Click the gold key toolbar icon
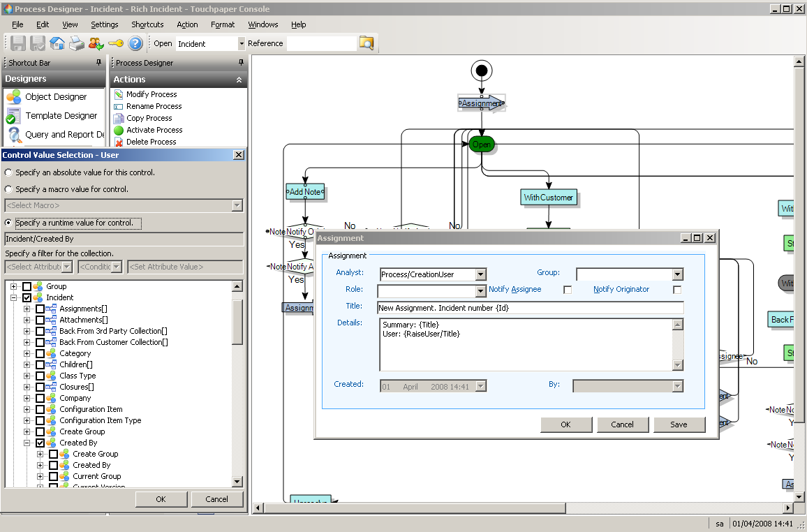Viewport: 807px width, 532px height. [116, 43]
